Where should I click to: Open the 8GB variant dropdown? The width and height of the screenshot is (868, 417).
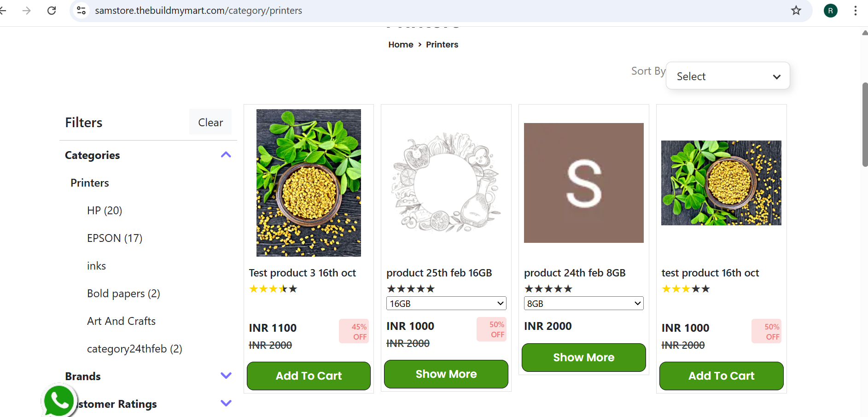point(583,303)
